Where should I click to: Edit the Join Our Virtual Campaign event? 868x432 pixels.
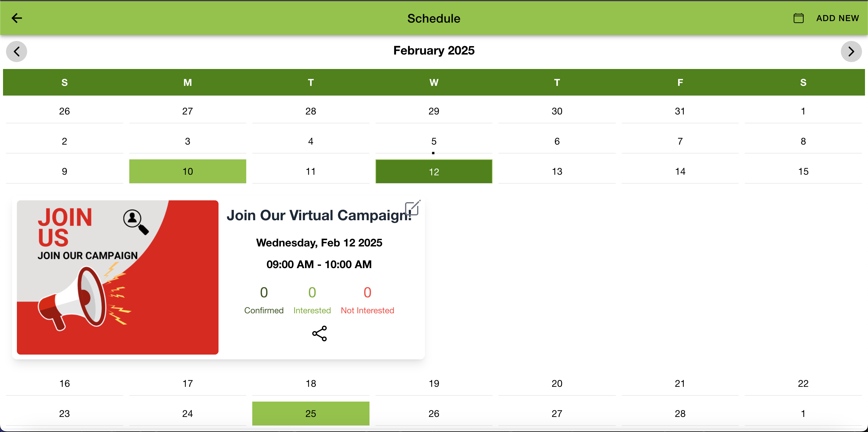(412, 208)
